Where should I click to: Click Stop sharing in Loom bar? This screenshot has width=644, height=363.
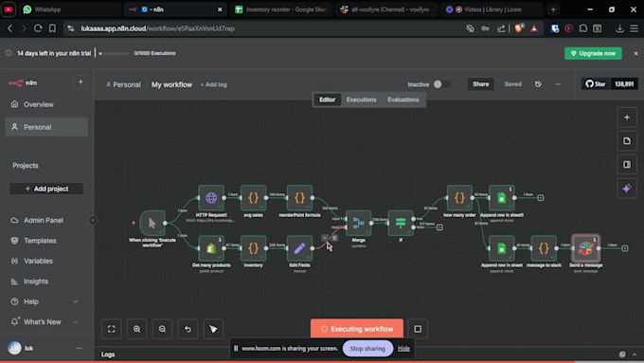tap(367, 348)
